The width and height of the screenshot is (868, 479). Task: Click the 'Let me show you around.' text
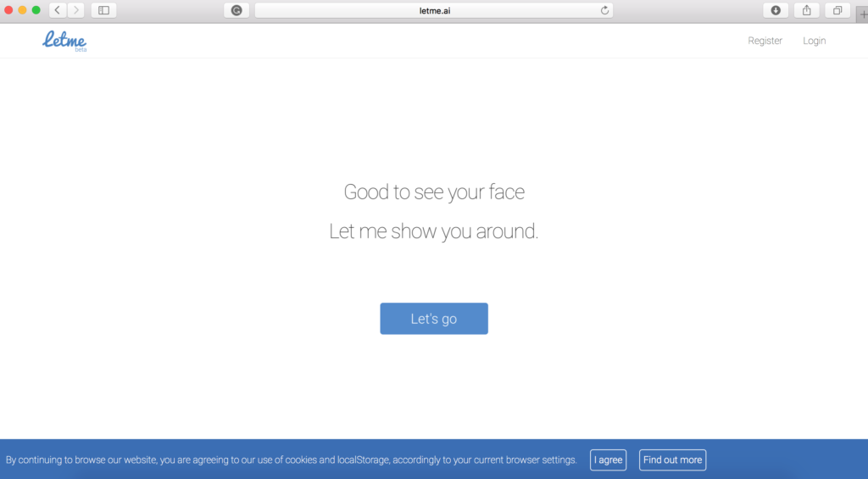(x=433, y=231)
